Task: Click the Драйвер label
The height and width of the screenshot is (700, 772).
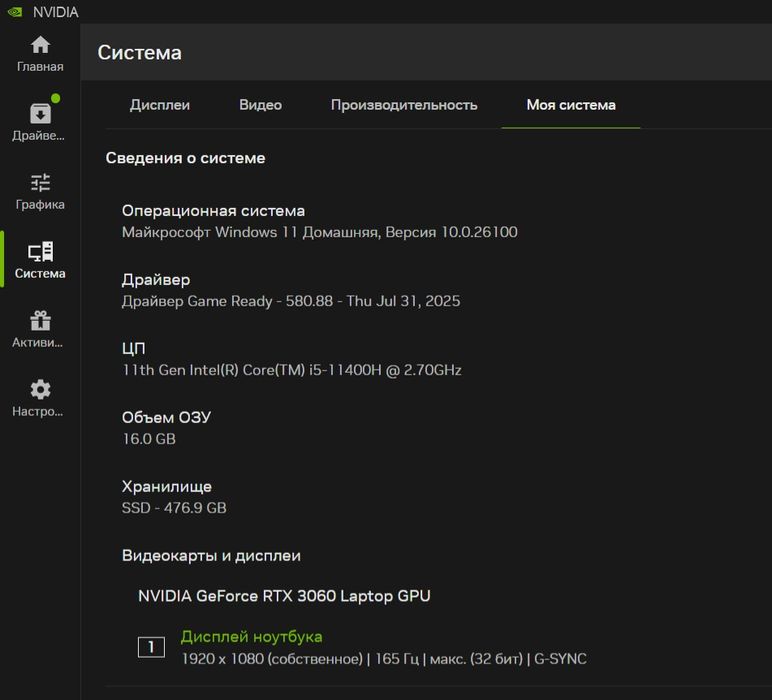Action: click(156, 280)
